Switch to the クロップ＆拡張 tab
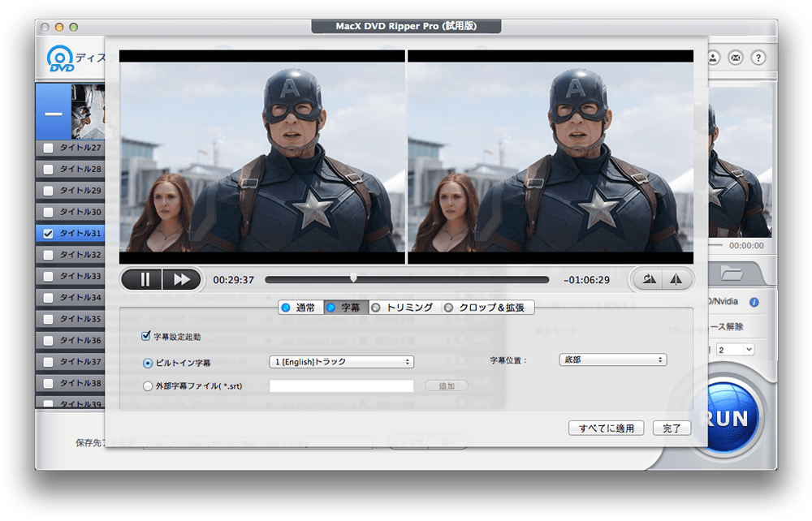 [x=486, y=308]
